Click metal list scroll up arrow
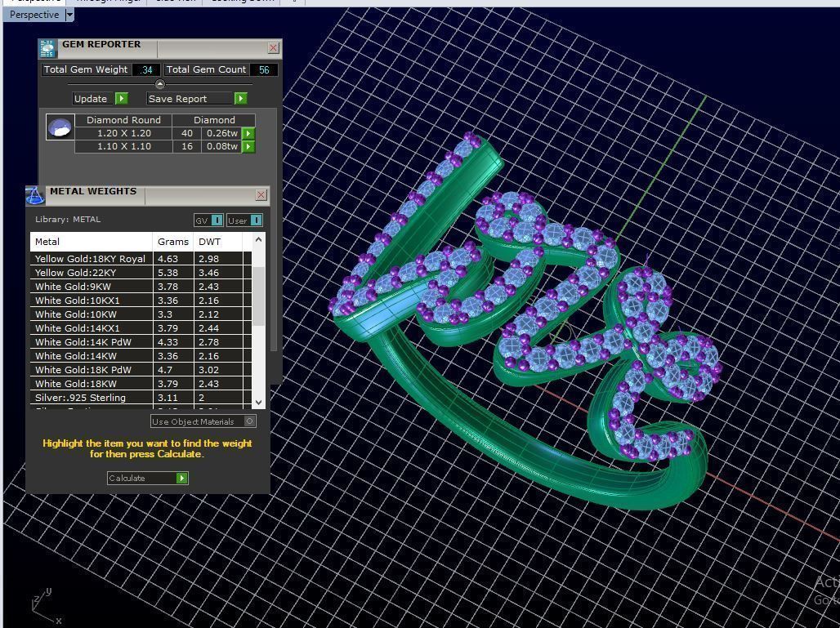The height and width of the screenshot is (628, 840). click(259, 239)
